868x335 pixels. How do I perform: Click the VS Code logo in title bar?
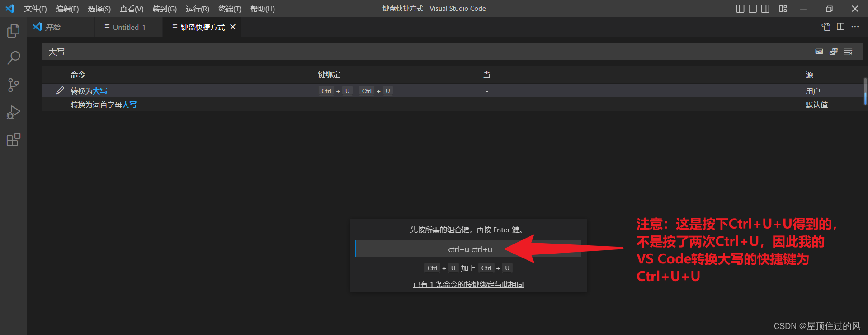(10, 9)
